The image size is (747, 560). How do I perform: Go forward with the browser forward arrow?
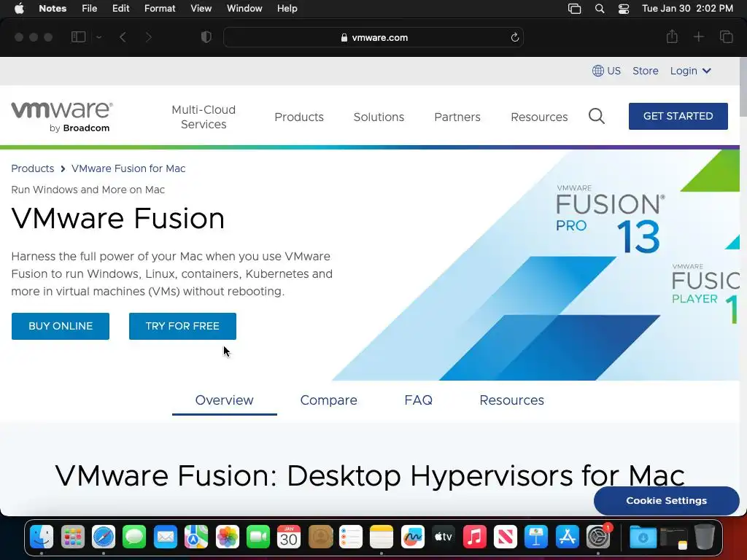pyautogui.click(x=149, y=37)
